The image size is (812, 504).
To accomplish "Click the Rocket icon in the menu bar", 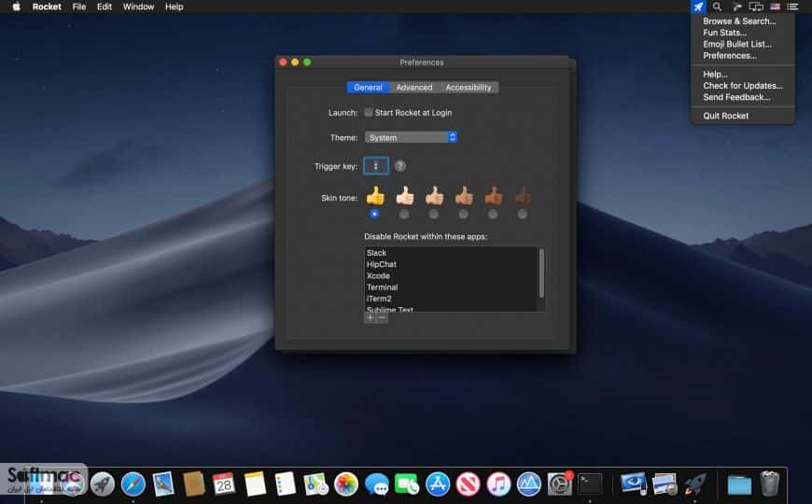I will 698,7.
